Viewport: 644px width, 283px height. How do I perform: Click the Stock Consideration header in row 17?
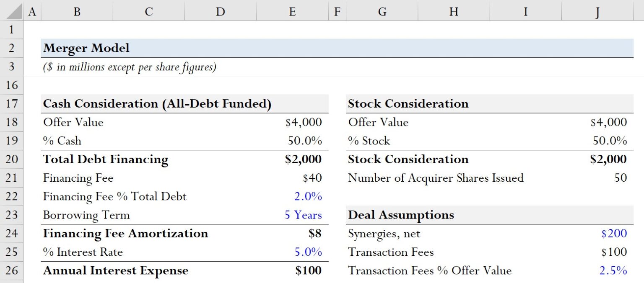pyautogui.click(x=408, y=104)
